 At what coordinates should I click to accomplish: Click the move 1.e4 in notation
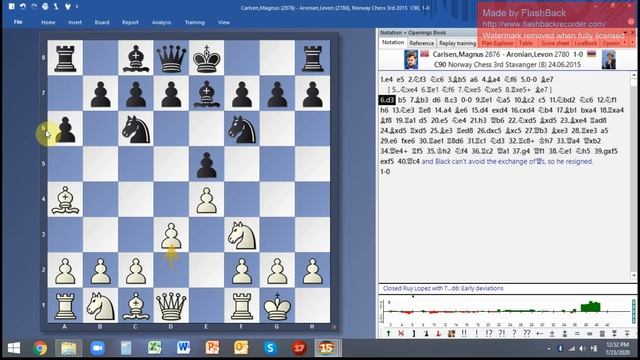tap(386, 80)
